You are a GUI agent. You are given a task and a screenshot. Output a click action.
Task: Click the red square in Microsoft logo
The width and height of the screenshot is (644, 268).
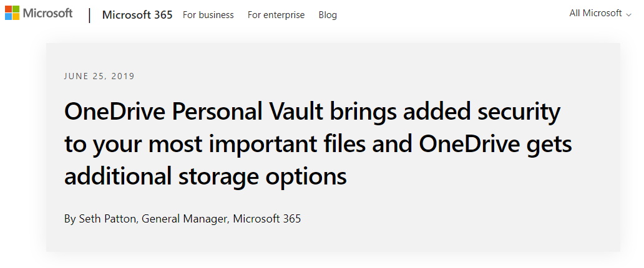(8, 9)
